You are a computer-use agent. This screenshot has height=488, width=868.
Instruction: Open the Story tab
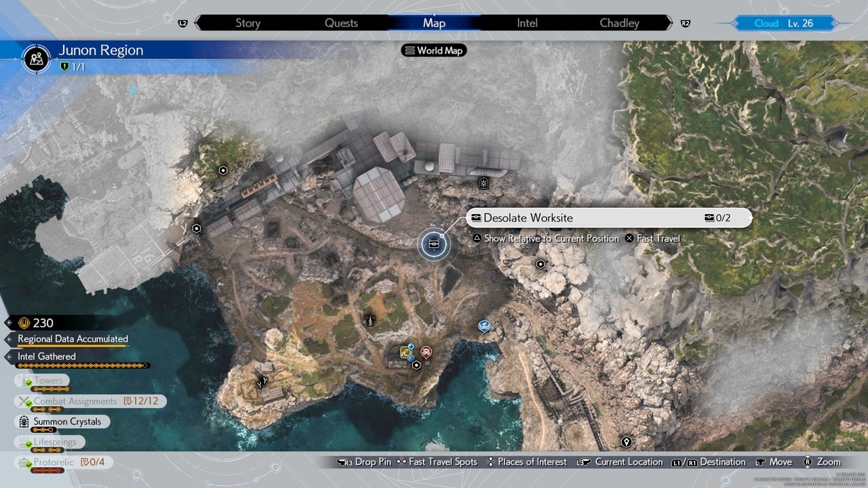[x=248, y=23]
